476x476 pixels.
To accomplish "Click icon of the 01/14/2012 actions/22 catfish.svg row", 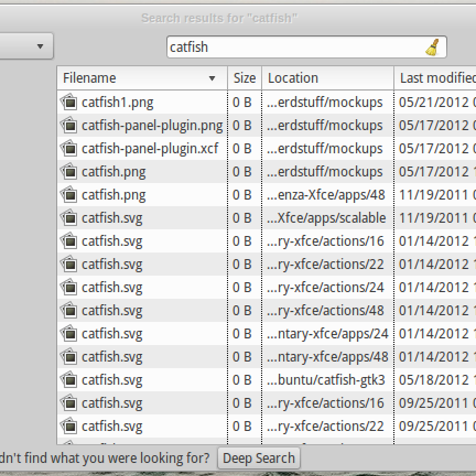I will 69,264.
